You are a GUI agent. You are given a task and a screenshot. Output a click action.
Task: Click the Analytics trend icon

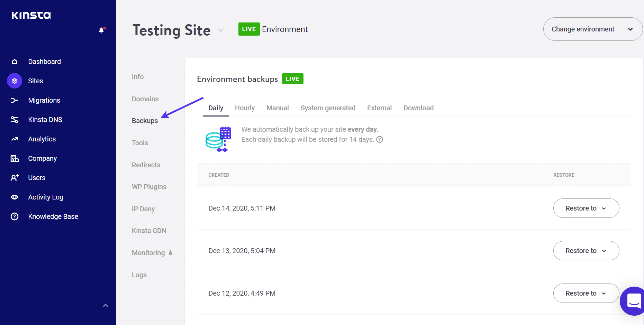(x=15, y=139)
